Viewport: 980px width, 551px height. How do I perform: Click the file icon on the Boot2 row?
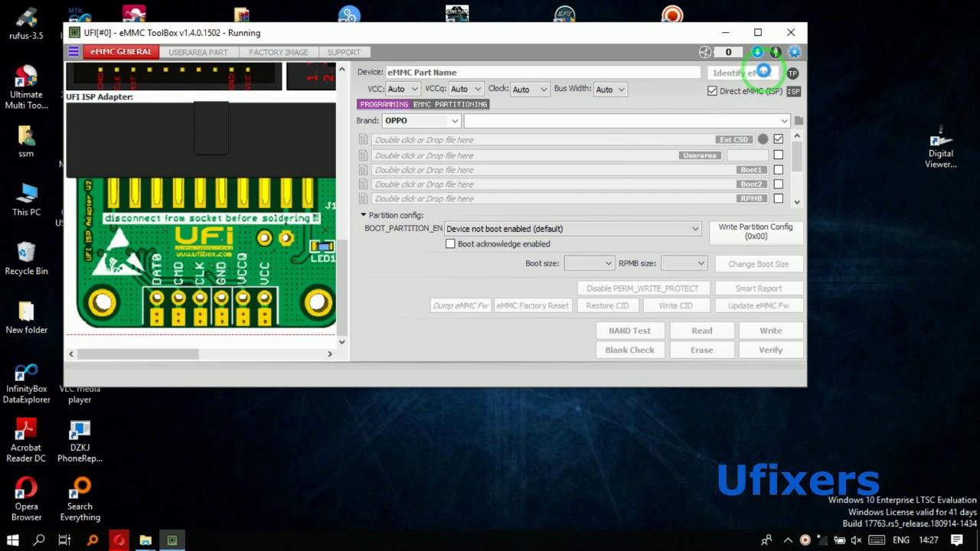(364, 184)
